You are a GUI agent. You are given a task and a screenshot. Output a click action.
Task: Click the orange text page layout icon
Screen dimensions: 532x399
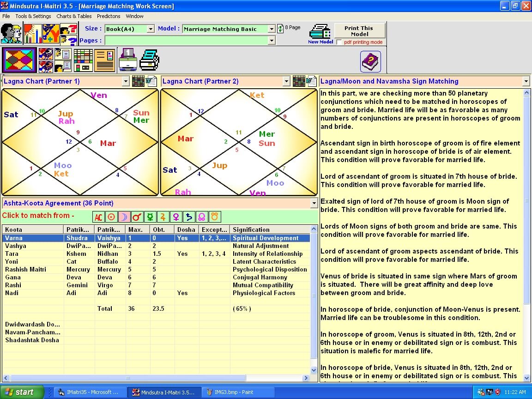[104, 60]
